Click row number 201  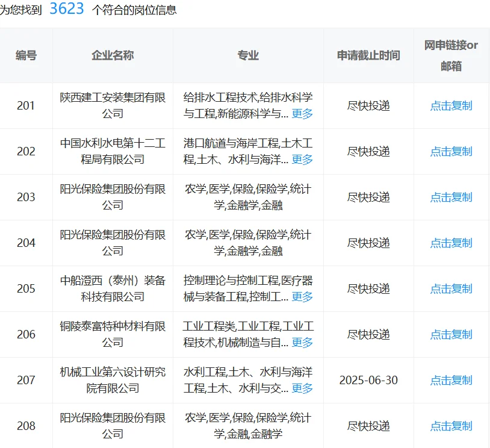click(x=26, y=105)
